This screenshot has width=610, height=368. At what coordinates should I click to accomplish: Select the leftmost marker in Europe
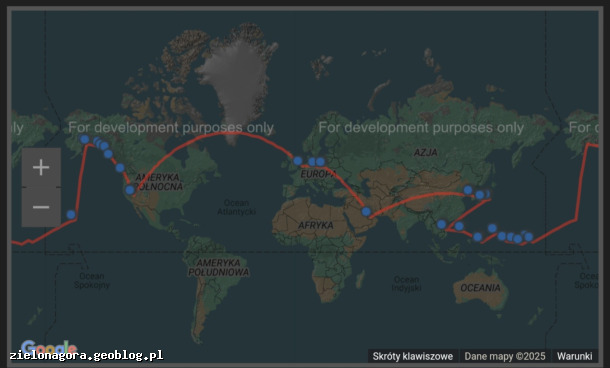point(298,161)
